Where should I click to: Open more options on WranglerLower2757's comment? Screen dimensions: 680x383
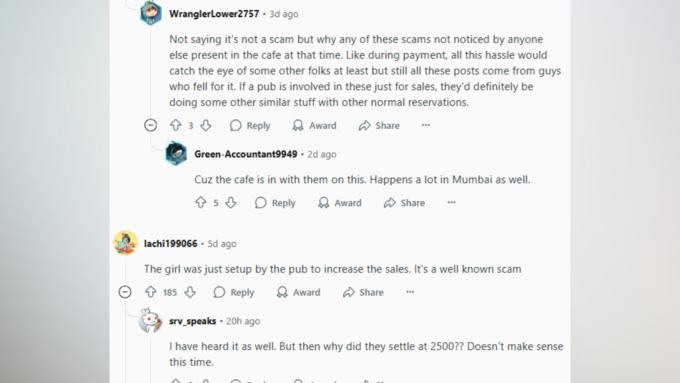click(x=426, y=125)
